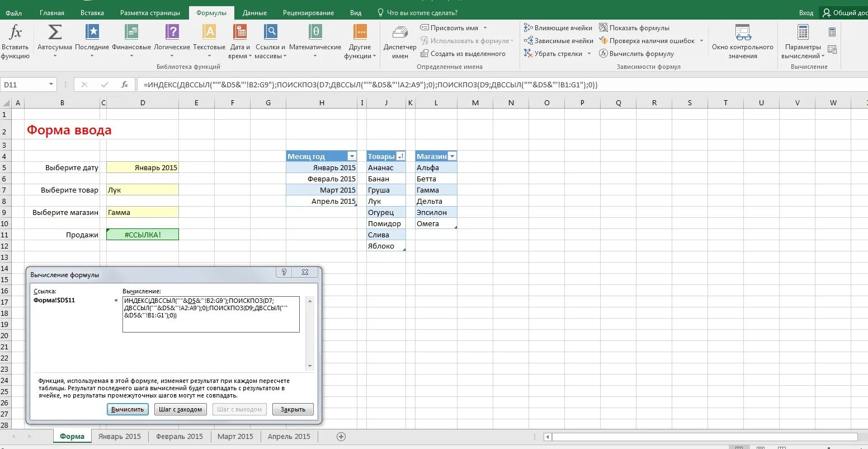Click Remove Arrows (Убрать стрелки)
The image size is (868, 449).
(554, 54)
